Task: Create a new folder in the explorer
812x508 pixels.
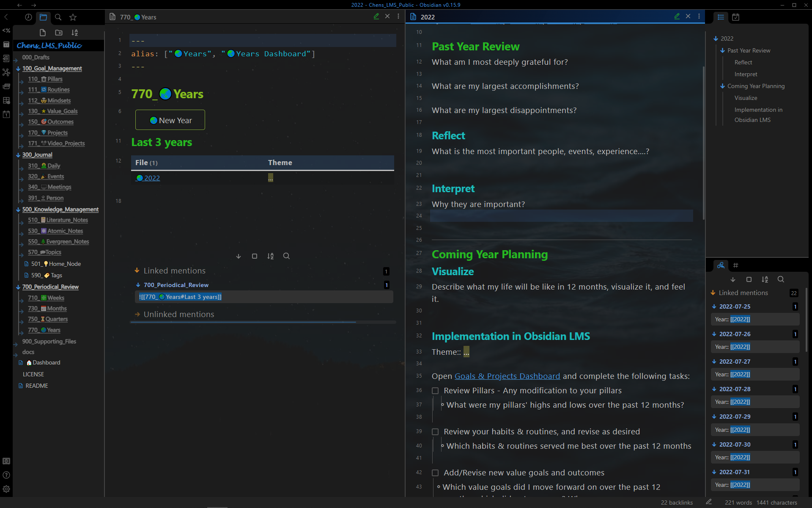Action: [x=59, y=33]
